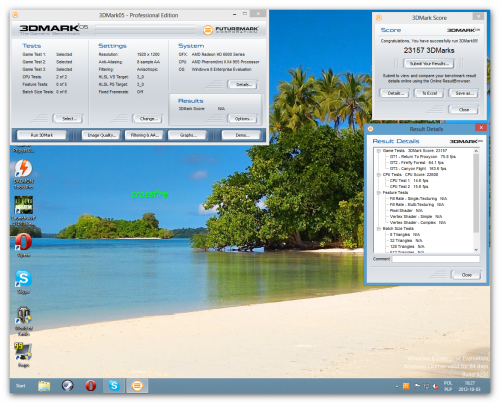500x403 pixels.
Task: Click the Result Details scrollbar thumb
Action: click(476, 193)
